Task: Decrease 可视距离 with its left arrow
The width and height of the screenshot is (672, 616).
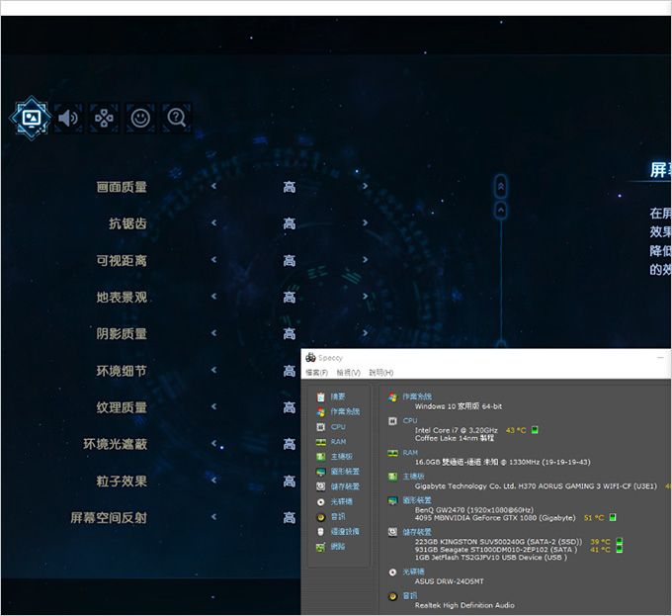Action: click(213, 260)
